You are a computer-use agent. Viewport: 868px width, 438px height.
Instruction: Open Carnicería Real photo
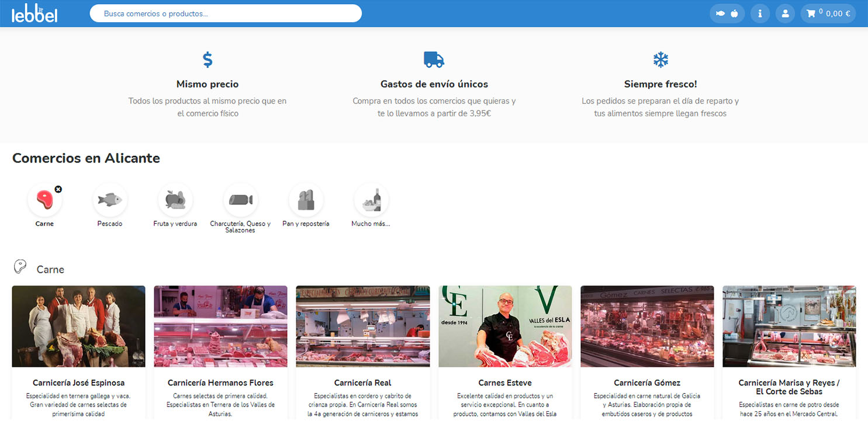coord(363,326)
